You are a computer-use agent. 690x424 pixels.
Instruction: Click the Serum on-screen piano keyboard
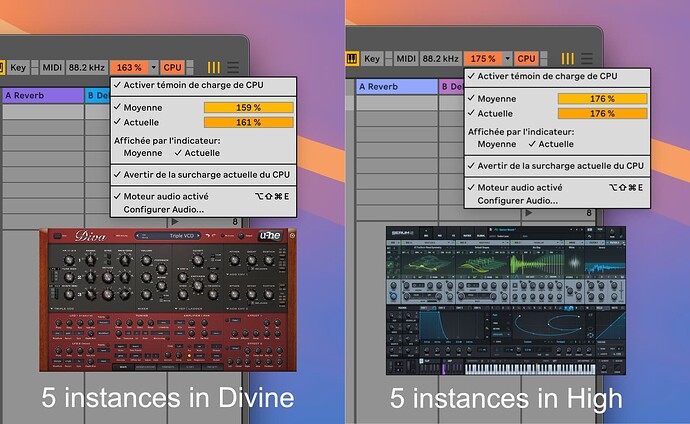pyautogui.click(x=530, y=368)
